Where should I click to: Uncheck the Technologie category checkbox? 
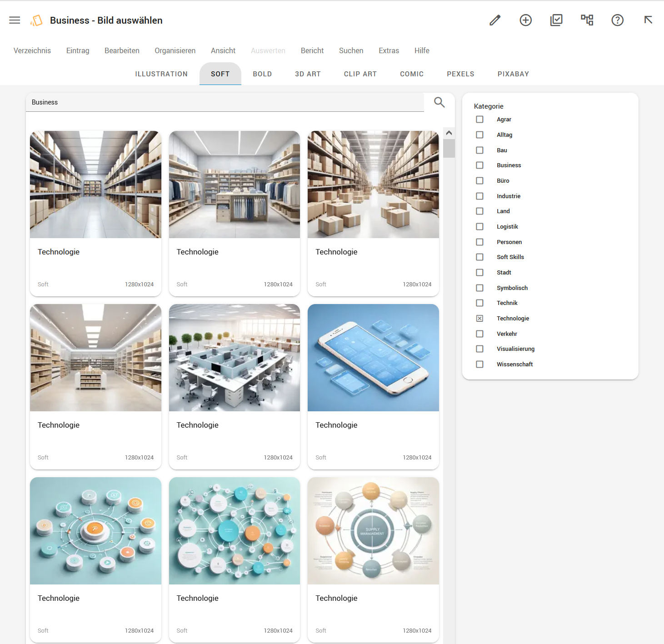479,319
